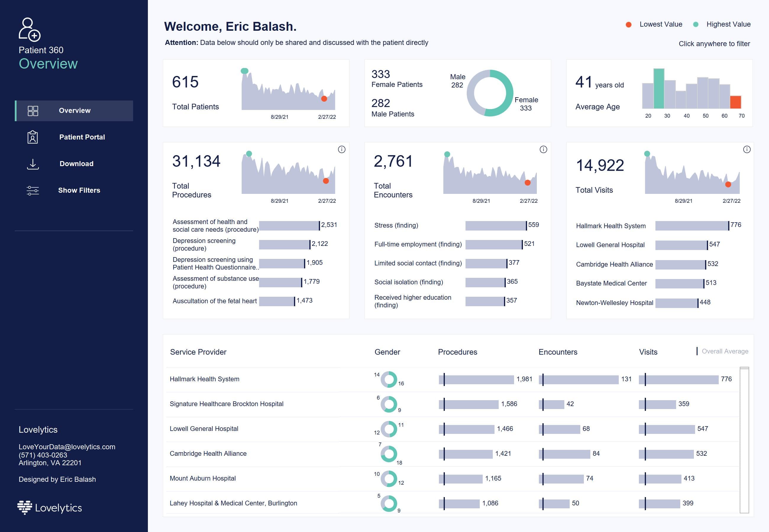Select Social isolation (finding) bar
This screenshot has width=769, height=532.
tap(485, 282)
